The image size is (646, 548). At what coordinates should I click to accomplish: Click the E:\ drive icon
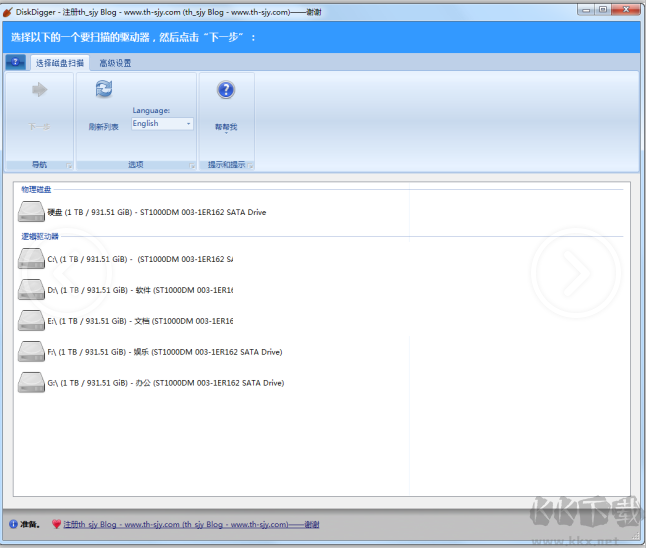31,321
